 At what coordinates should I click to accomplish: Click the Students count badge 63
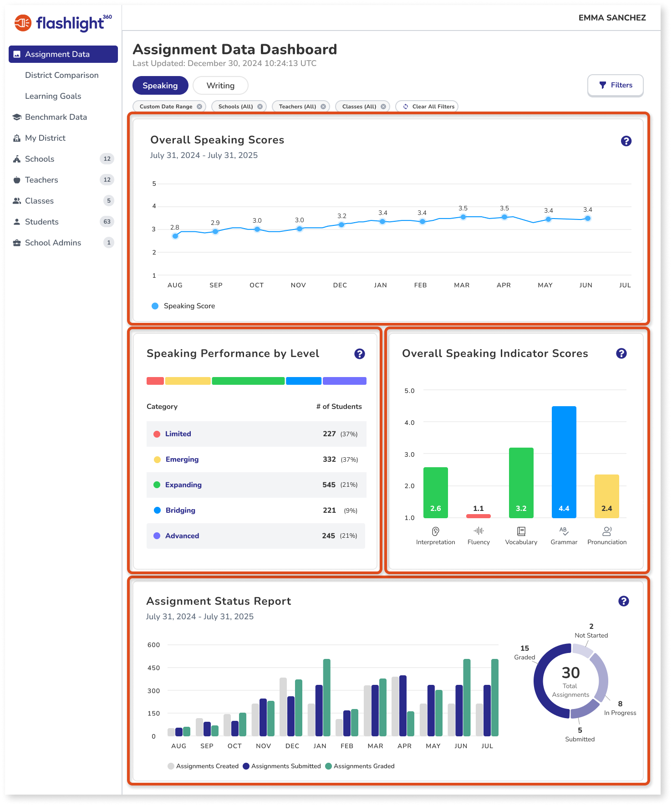(107, 222)
